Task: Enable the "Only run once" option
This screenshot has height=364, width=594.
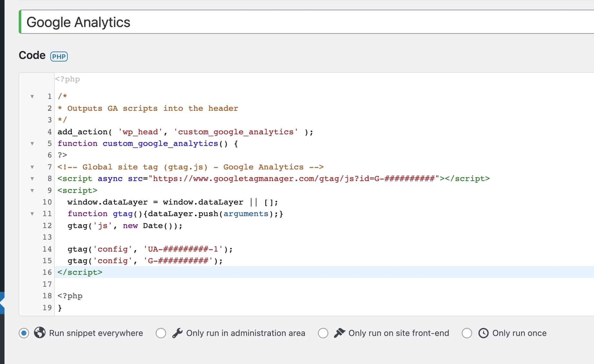Action: [467, 333]
